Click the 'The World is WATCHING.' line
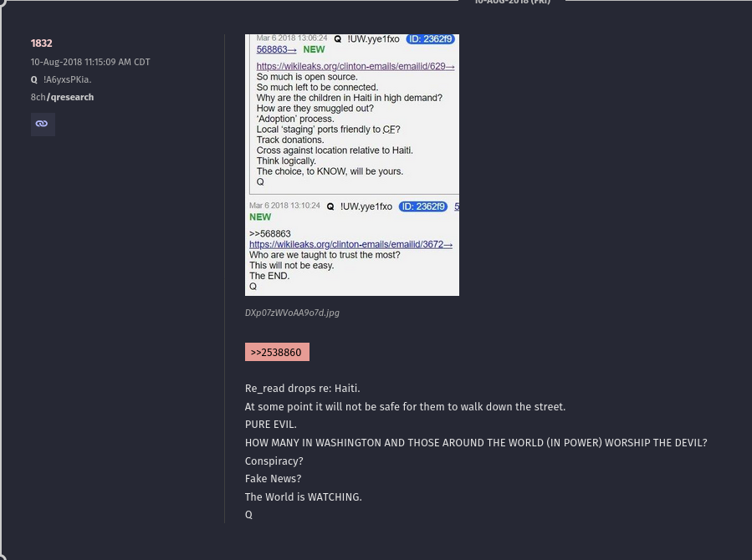This screenshot has height=560, width=752. (x=303, y=496)
